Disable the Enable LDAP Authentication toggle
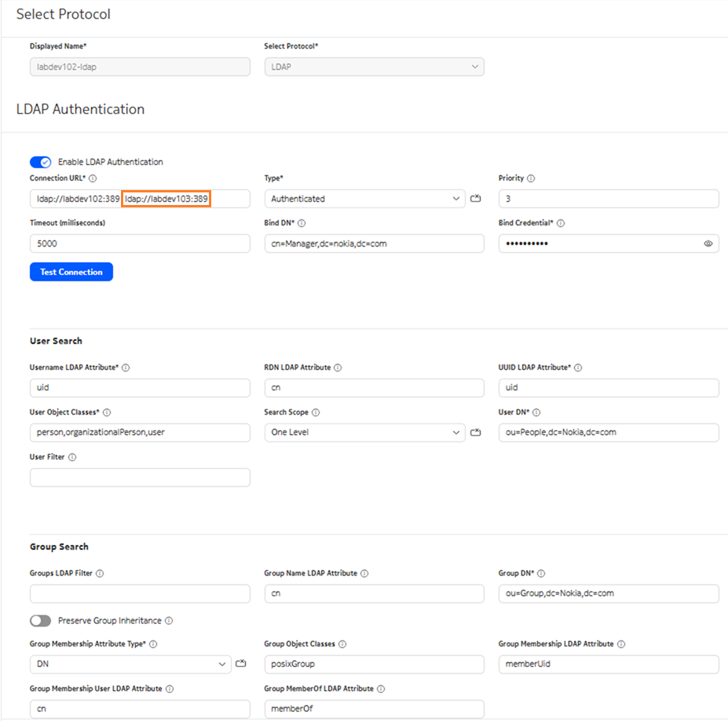The image size is (728, 721). [40, 162]
